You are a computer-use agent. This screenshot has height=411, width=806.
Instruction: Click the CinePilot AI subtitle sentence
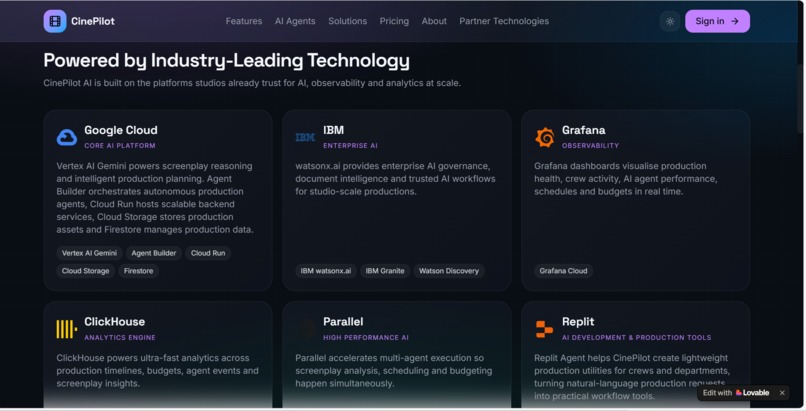(x=252, y=83)
